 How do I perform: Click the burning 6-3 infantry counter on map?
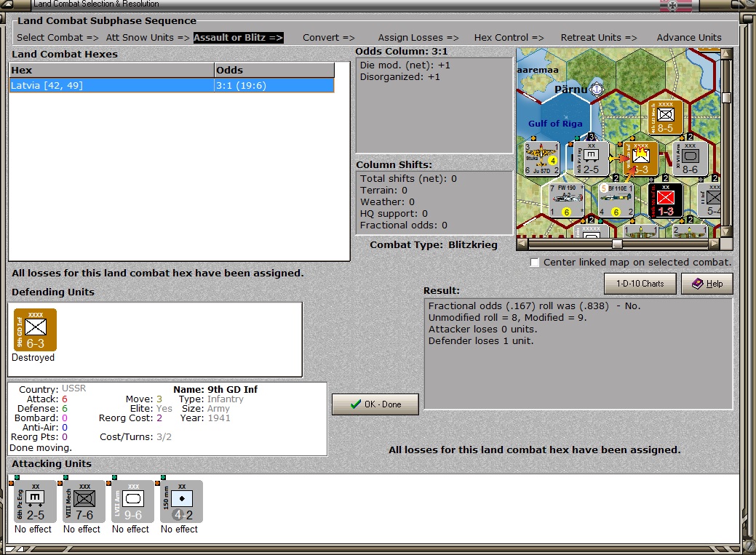pos(641,159)
